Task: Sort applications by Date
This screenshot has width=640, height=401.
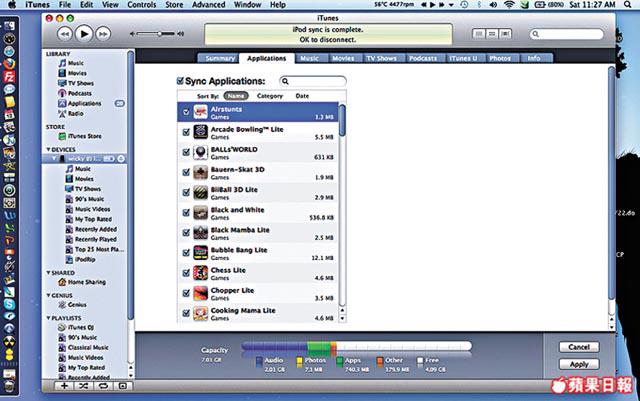Action: [302, 96]
